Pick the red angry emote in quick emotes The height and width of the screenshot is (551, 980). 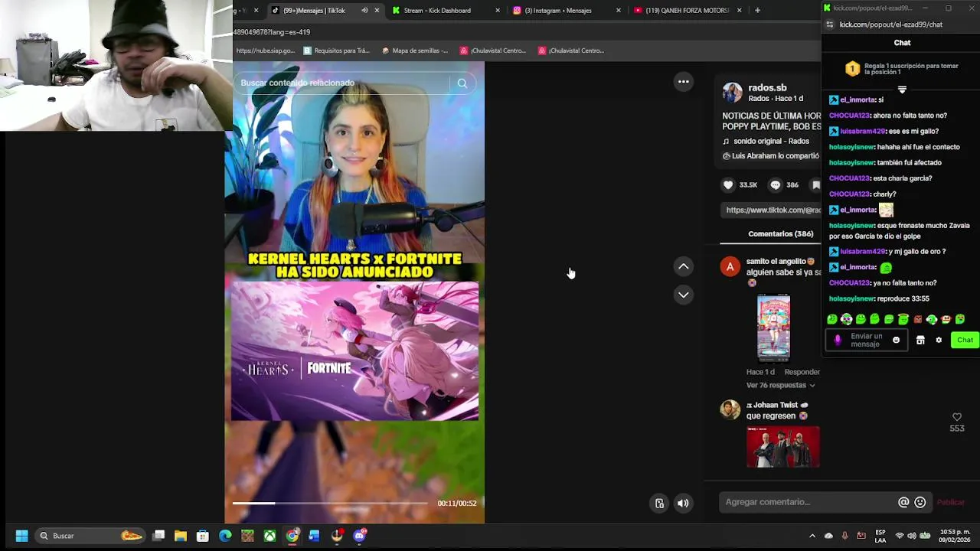coord(917,319)
